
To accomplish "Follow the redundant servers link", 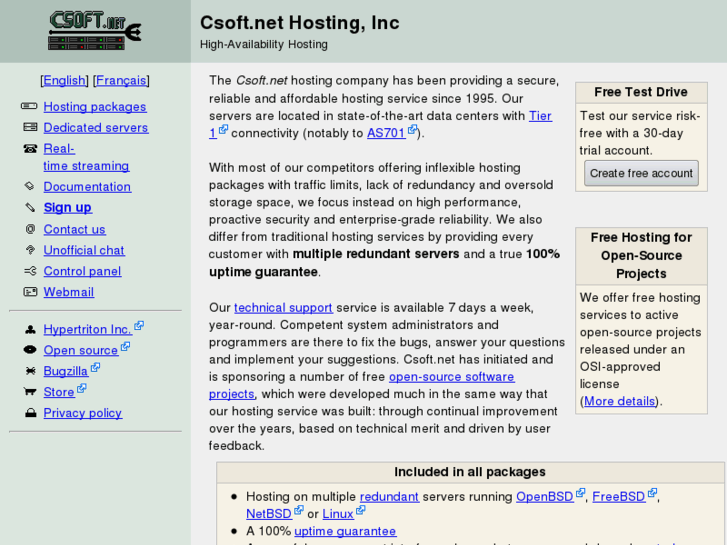I will coord(389,497).
